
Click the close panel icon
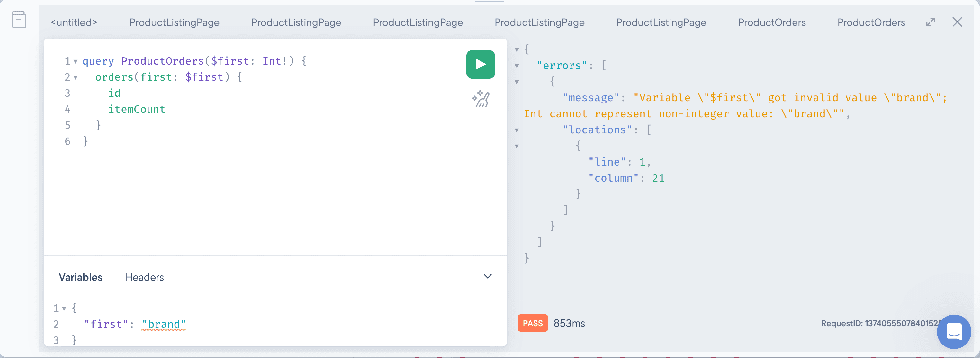(x=958, y=22)
